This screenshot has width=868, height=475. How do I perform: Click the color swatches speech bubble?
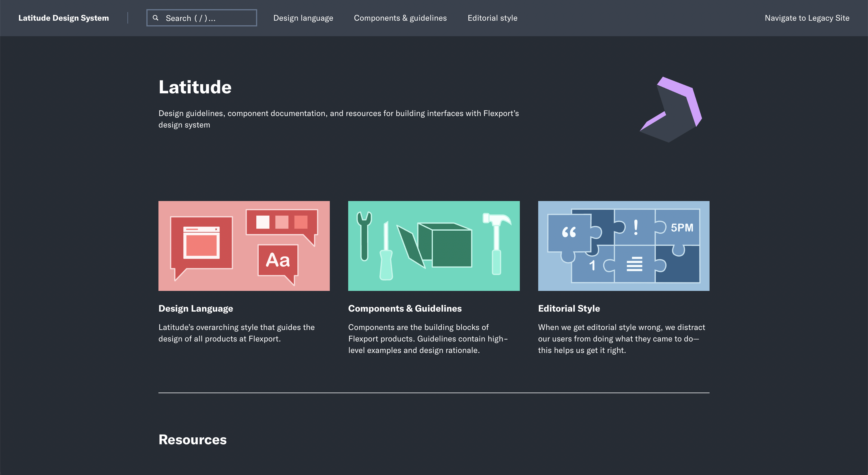(282, 223)
